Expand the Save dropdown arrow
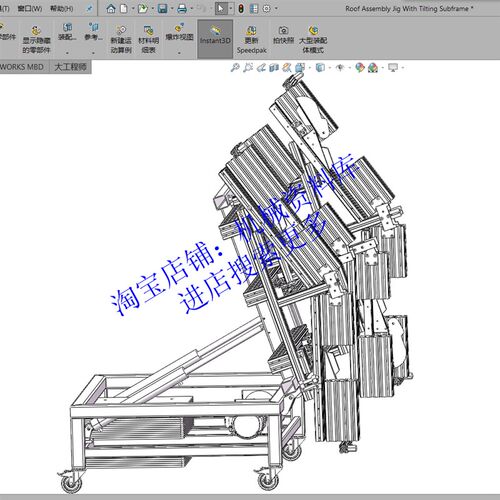Screen dimensions: 500x500 coord(171,8)
